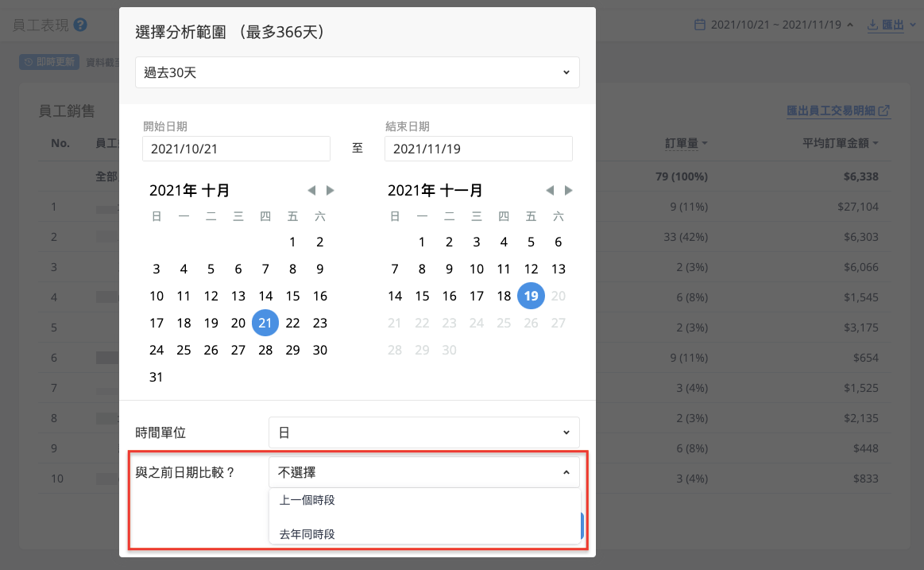Click the $1,525 average order cell

coord(861,389)
